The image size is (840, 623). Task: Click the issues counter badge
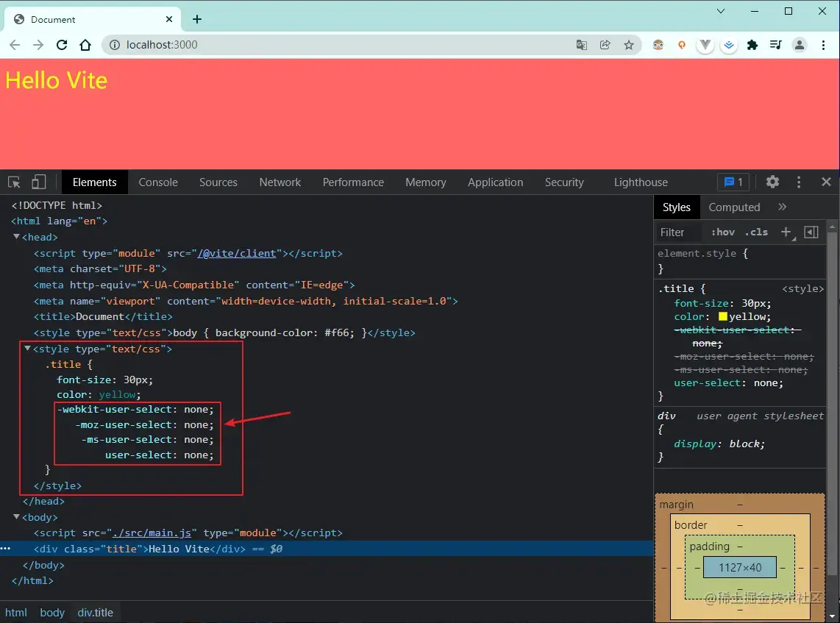click(x=733, y=182)
